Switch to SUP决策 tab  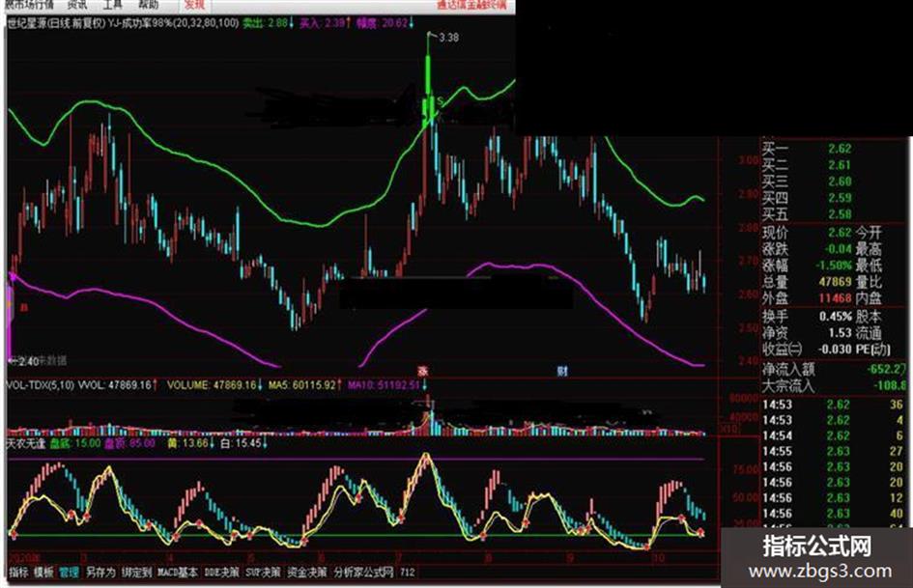tap(263, 573)
